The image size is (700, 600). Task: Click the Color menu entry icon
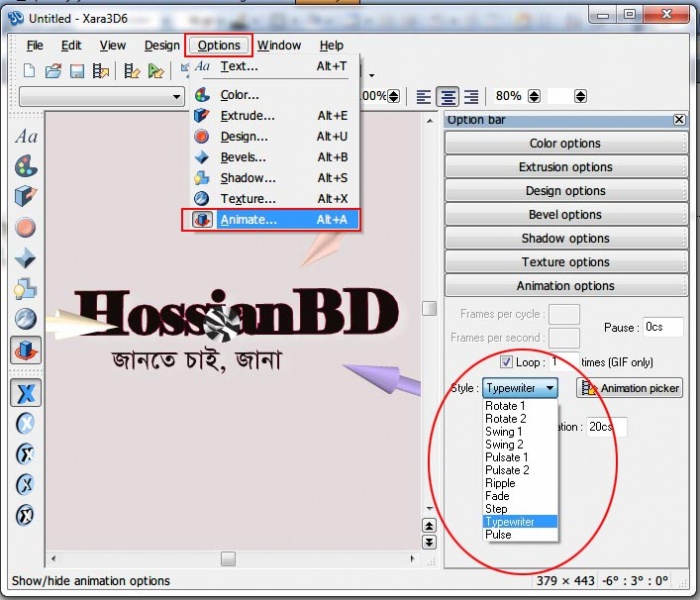tap(202, 95)
